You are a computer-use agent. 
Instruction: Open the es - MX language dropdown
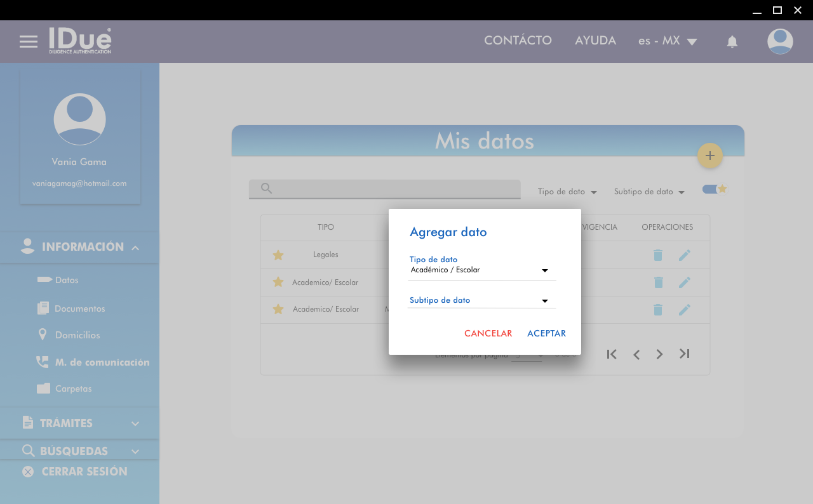click(x=668, y=41)
